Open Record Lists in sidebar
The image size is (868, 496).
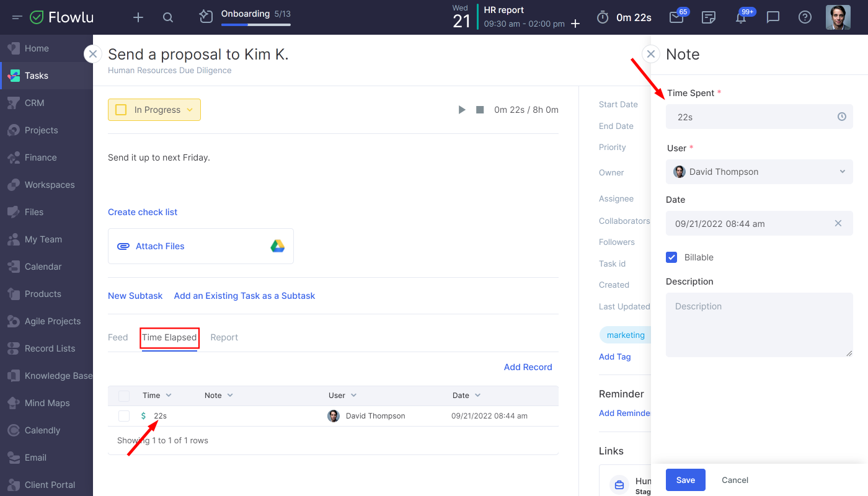(46, 348)
